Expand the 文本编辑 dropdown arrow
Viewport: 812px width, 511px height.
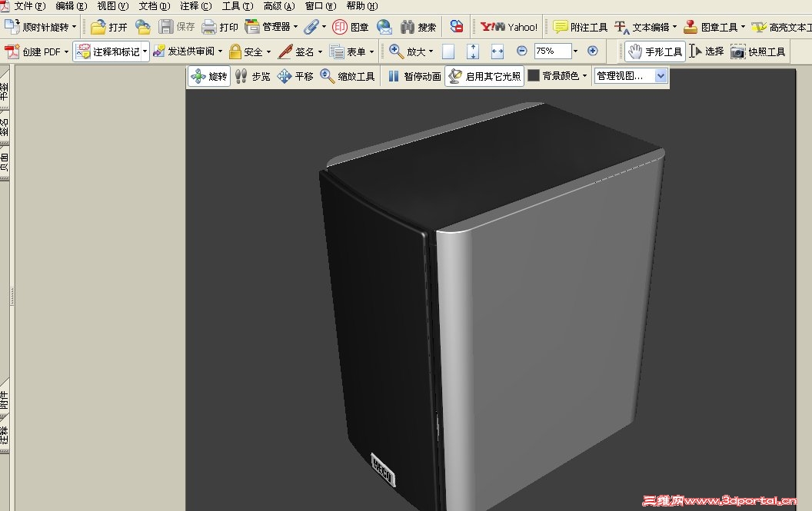(675, 27)
